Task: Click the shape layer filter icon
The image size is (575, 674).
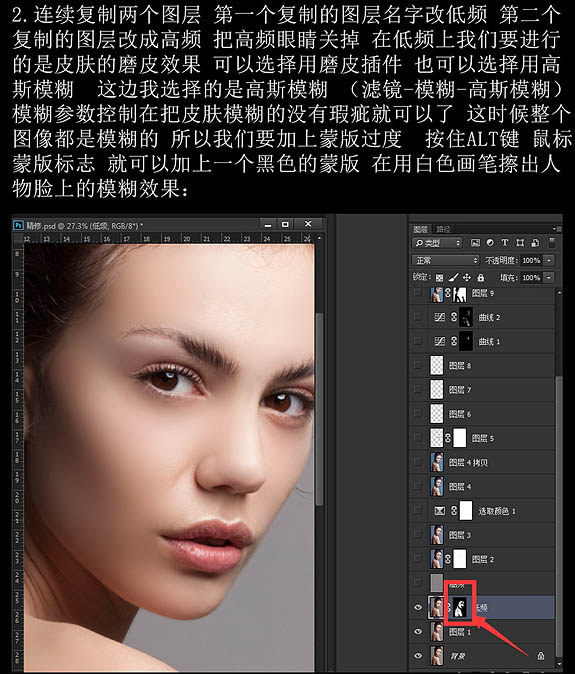Action: click(x=520, y=243)
